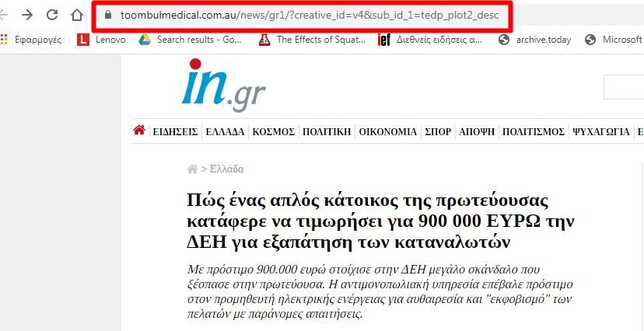This screenshot has height=331, width=644.
Task: Click the gray breadcrumb home icon
Action: pyautogui.click(x=192, y=169)
